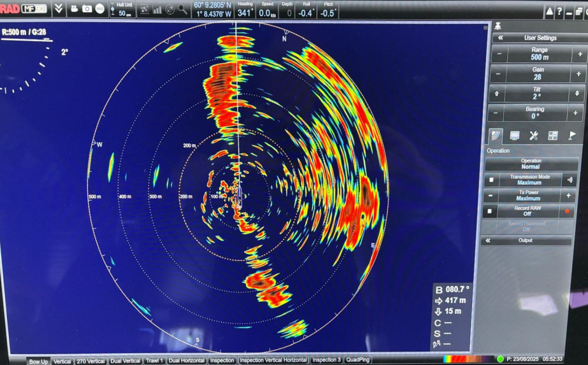Image resolution: width=588 pixels, height=365 pixels.
Task: Click the video camera recording icon
Action: coord(74,9)
